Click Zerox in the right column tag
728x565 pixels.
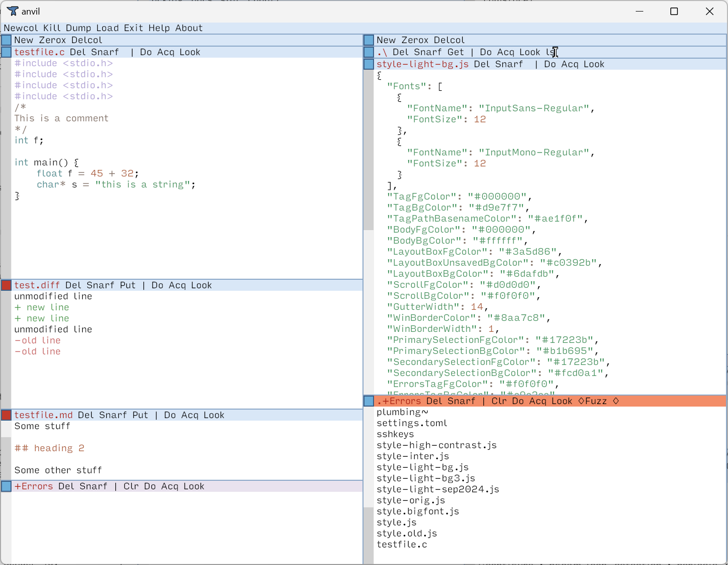[415, 40]
